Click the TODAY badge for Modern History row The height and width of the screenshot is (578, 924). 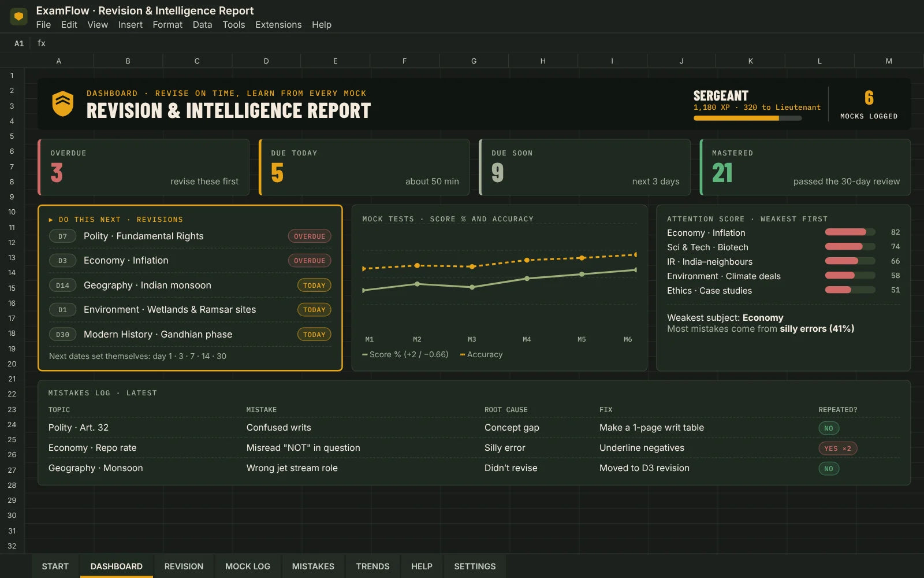[x=314, y=335]
